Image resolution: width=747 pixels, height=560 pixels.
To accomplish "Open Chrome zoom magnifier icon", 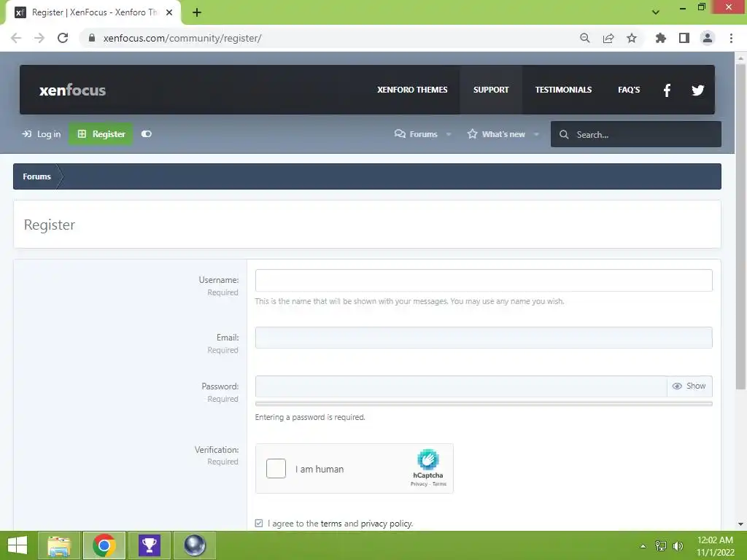I will click(x=585, y=38).
